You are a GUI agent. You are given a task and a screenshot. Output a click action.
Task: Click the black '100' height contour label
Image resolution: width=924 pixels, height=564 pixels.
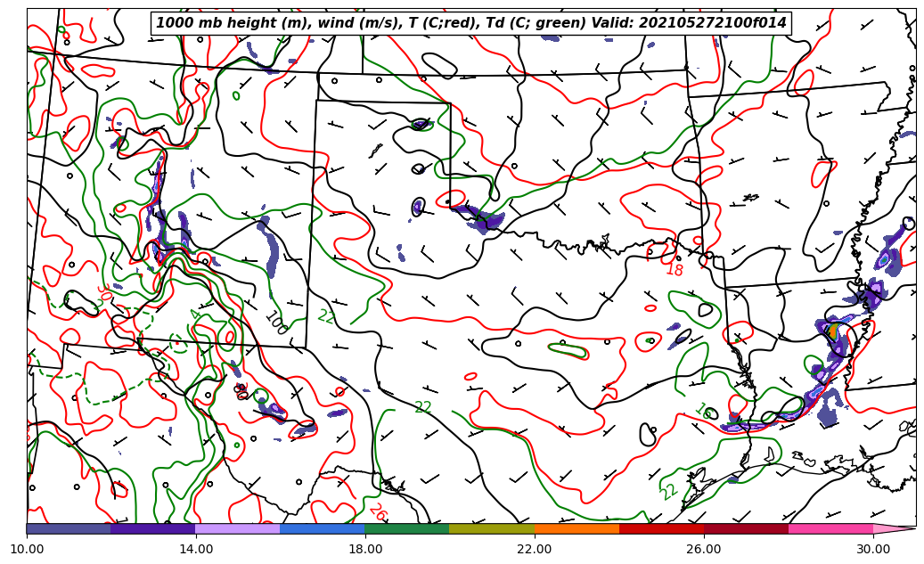coord(276,323)
